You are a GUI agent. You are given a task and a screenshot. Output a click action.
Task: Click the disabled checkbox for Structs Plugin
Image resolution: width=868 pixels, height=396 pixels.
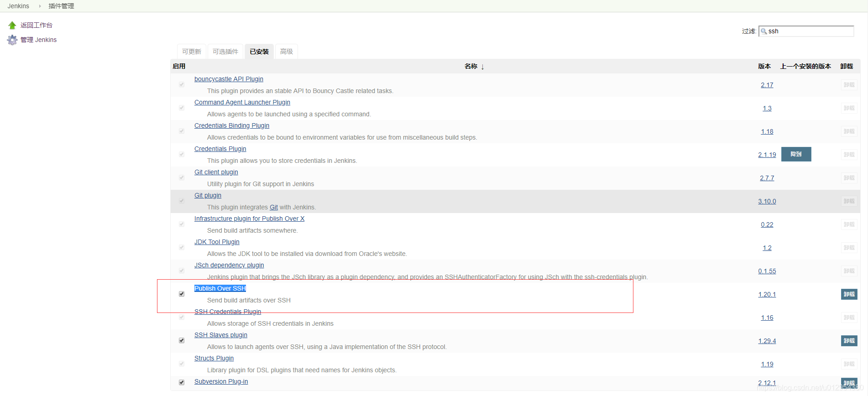[182, 364]
